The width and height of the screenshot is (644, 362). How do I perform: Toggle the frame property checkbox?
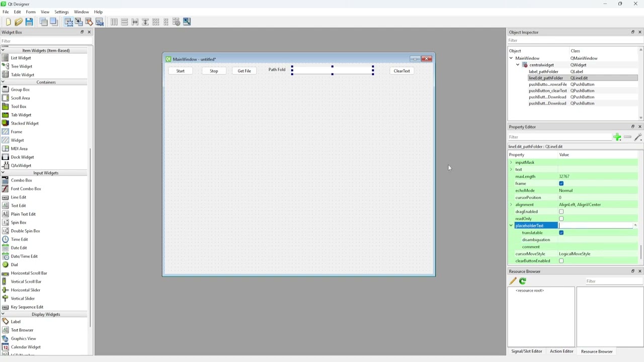(561, 184)
